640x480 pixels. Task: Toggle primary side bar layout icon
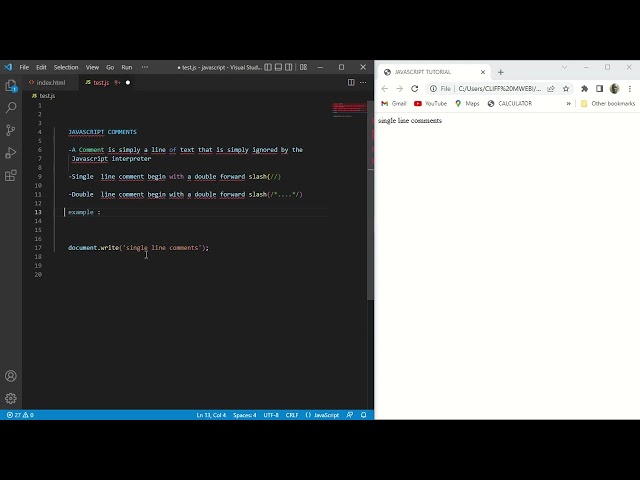coord(268,67)
